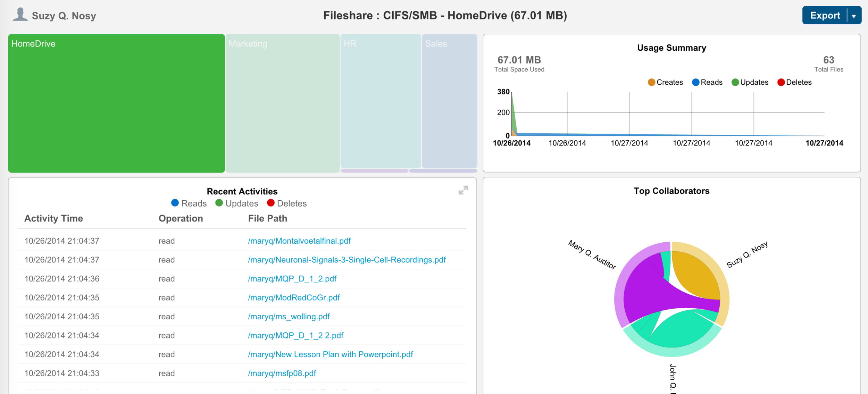This screenshot has height=394, width=868.
Task: Filter Deletes in Recent Activities legend
Action: [x=287, y=203]
